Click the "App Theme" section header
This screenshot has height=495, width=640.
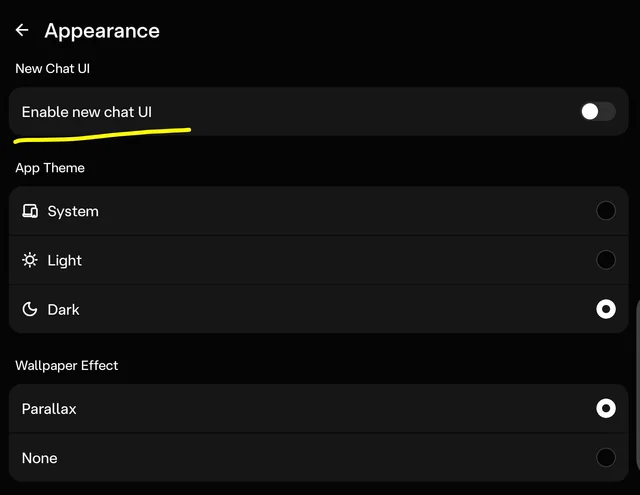(x=50, y=168)
